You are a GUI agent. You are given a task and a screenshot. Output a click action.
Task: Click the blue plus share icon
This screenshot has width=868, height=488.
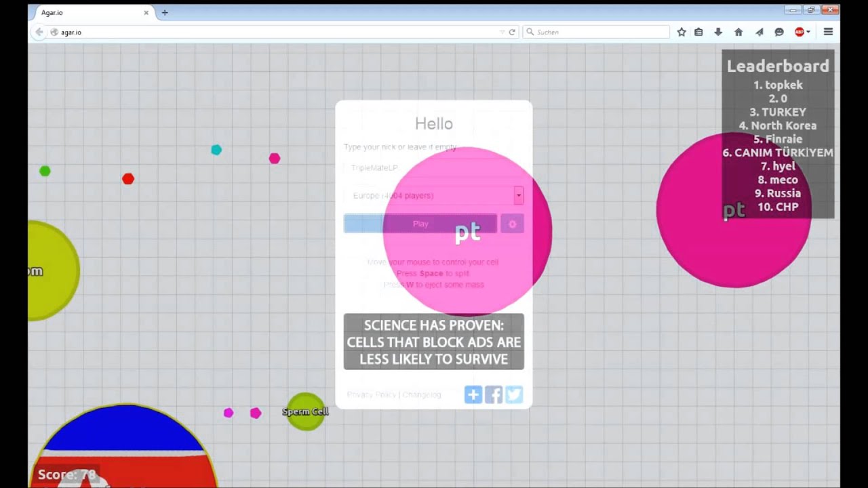click(x=473, y=394)
